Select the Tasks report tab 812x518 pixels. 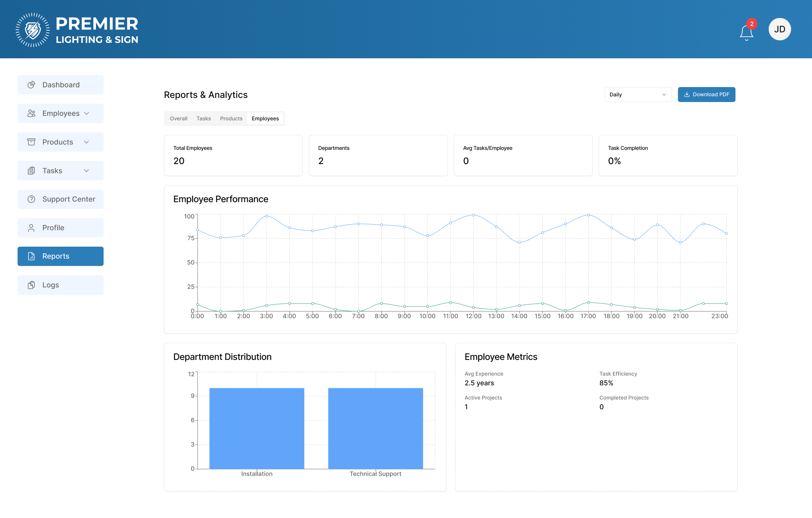pyautogui.click(x=204, y=118)
